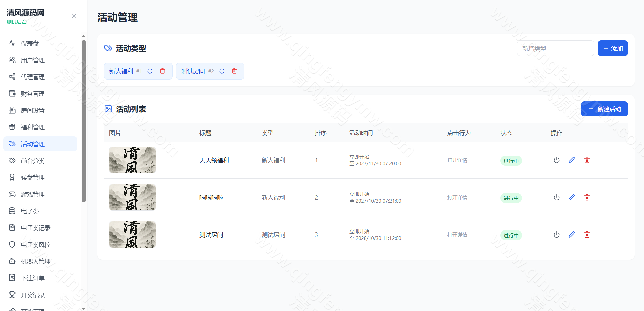The width and height of the screenshot is (644, 311).
Task: Click the 新建活动 button
Action: pos(604,109)
